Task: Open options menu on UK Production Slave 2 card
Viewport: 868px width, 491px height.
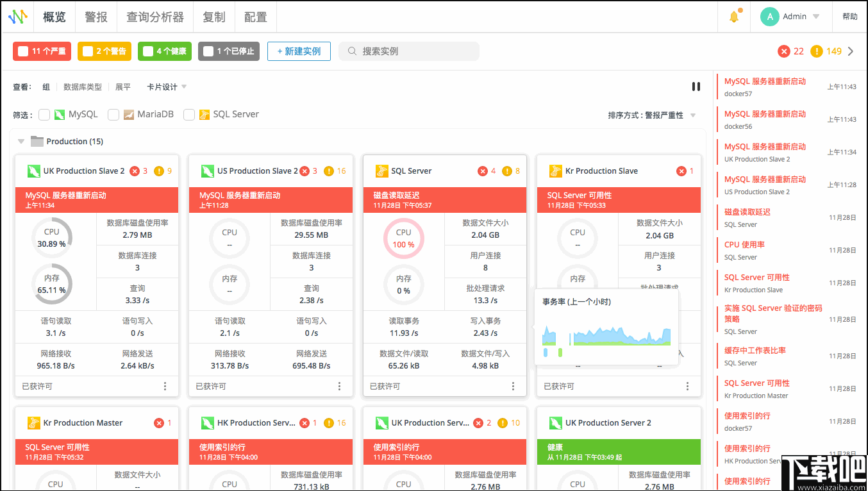Action: click(165, 386)
